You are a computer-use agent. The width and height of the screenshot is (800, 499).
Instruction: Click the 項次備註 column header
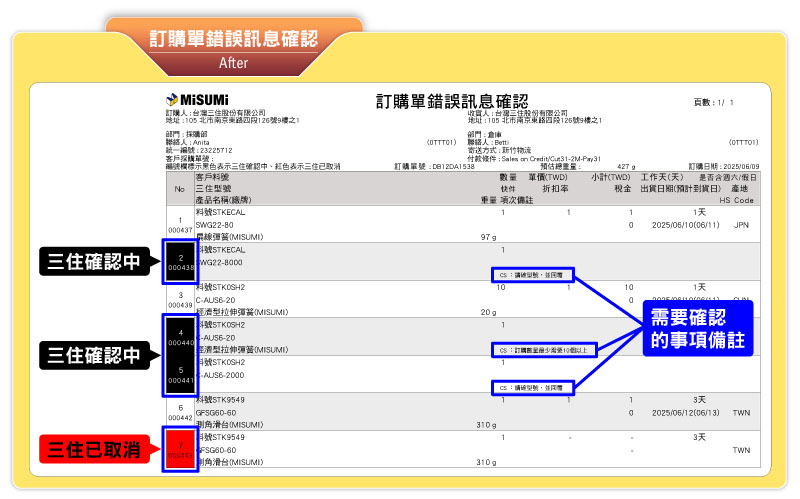coord(516,200)
